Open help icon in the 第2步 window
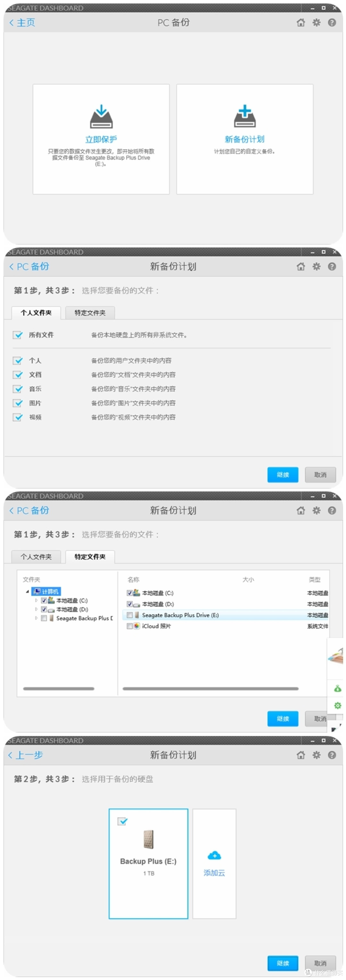The height and width of the screenshot is (980, 346). [x=332, y=755]
